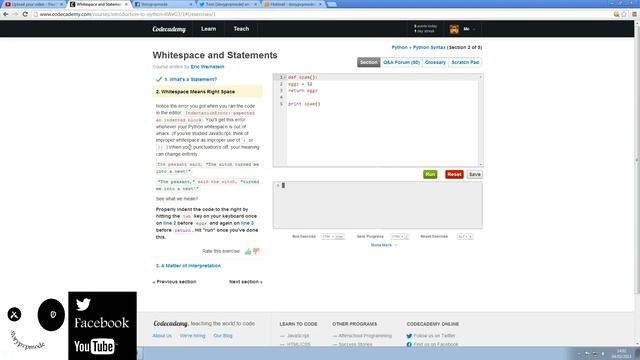Screen dimensions: 640x360
Task: Rate exercise with thumbs down icon
Action: [256, 251]
